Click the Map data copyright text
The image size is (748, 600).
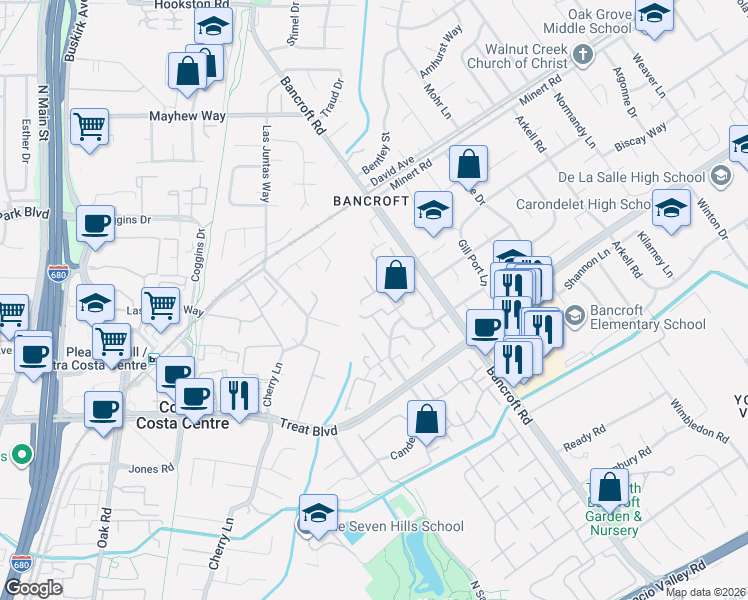tap(706, 593)
